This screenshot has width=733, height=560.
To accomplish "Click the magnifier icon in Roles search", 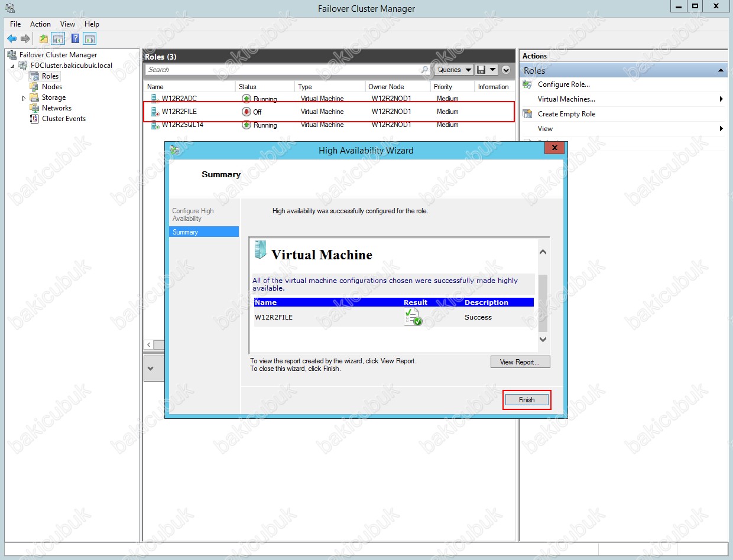I will click(424, 70).
